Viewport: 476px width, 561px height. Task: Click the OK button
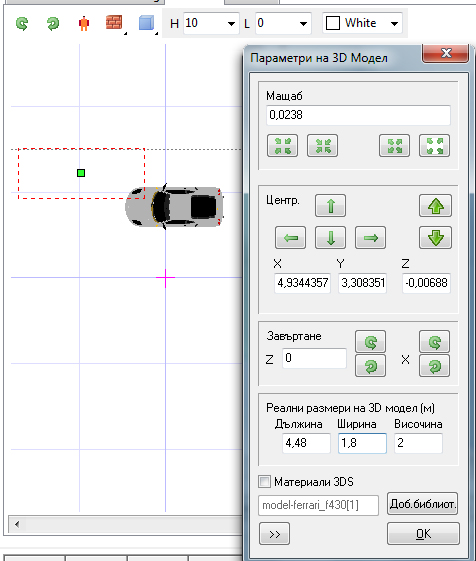coord(423,533)
